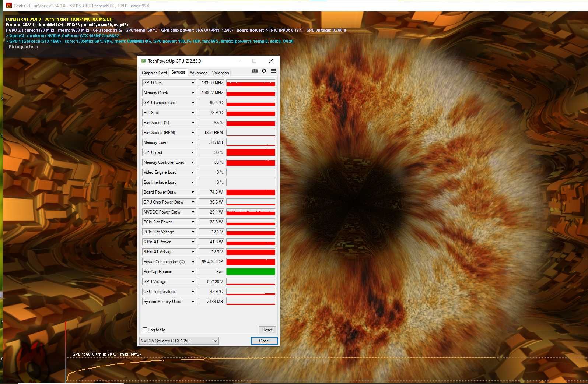Click the Hot Spot value 73.9 °C
Screen dimensions: 588x384
[x=211, y=113]
